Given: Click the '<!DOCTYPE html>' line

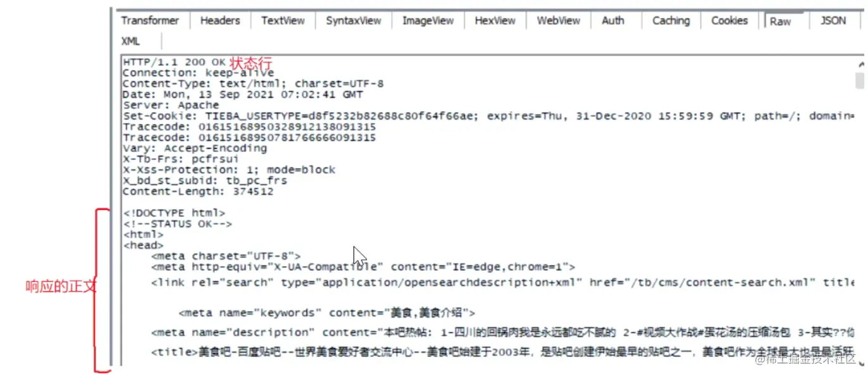Looking at the screenshot, I should (x=174, y=213).
